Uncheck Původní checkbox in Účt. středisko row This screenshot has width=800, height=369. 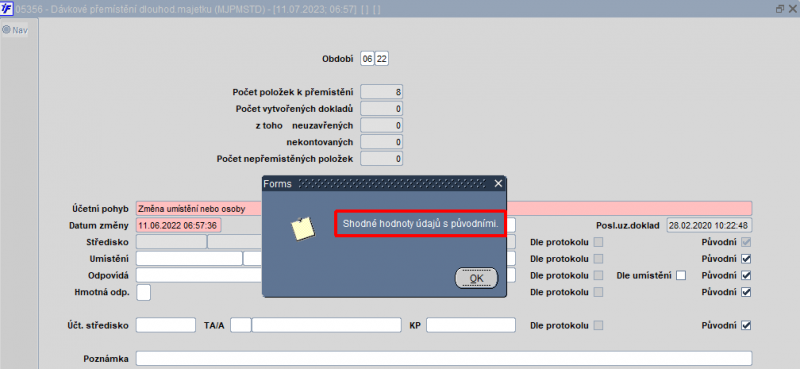pos(746,326)
